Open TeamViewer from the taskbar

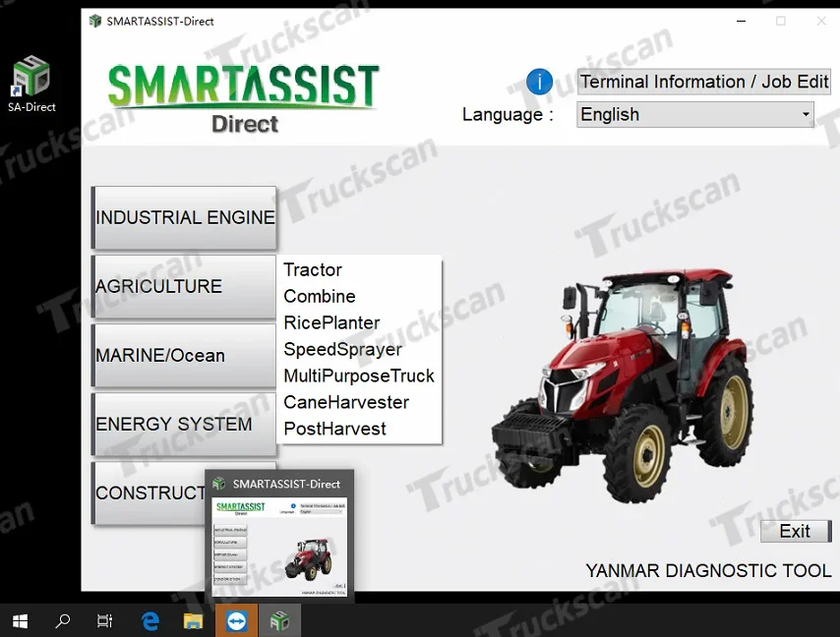(x=236, y=620)
